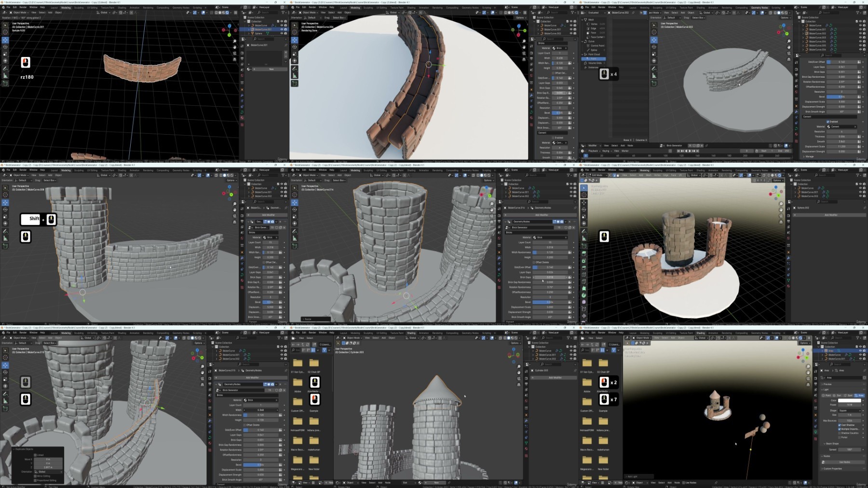Click the white light Color swatch

click(x=849, y=401)
